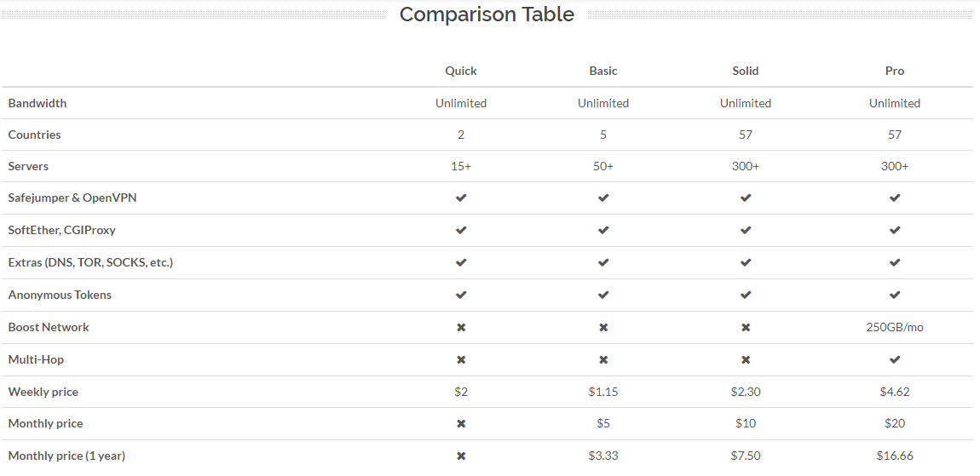Click the Boost Network cross under Basic

(x=603, y=327)
